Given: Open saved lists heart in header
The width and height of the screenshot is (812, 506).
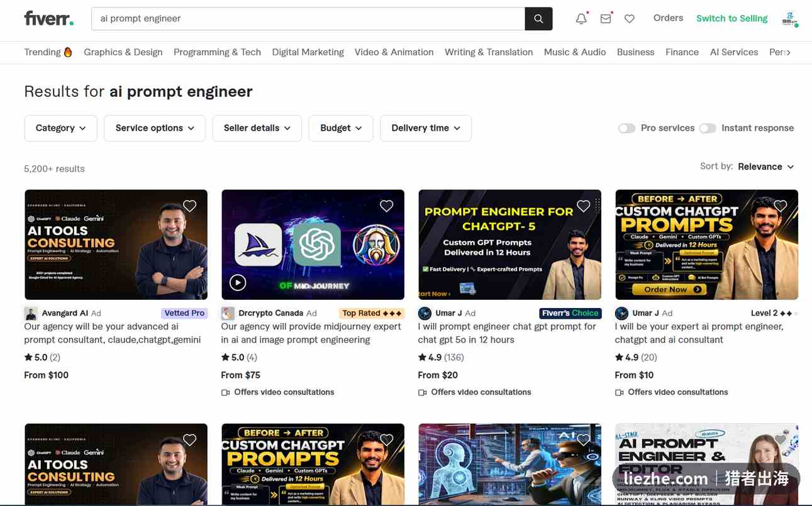Looking at the screenshot, I should click(630, 19).
